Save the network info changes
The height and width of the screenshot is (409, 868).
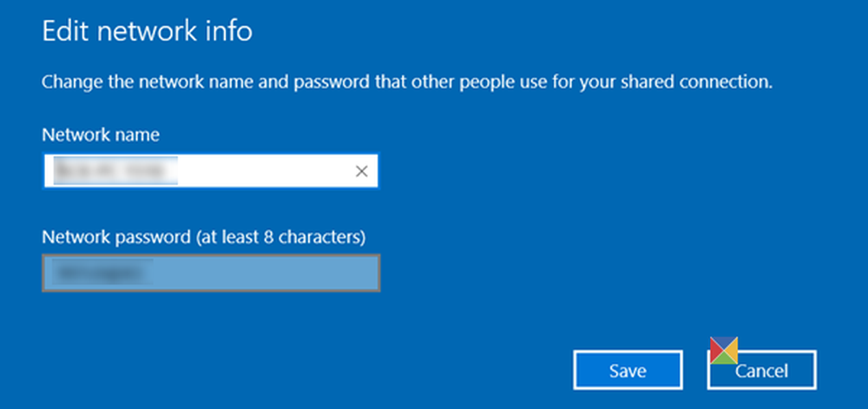[627, 371]
